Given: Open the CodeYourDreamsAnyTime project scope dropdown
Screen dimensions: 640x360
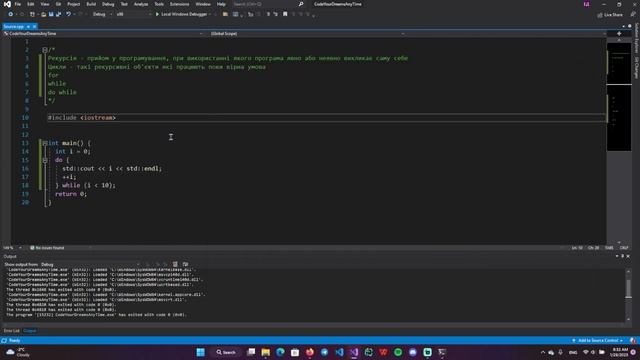Looking at the screenshot, I should tap(103, 33).
